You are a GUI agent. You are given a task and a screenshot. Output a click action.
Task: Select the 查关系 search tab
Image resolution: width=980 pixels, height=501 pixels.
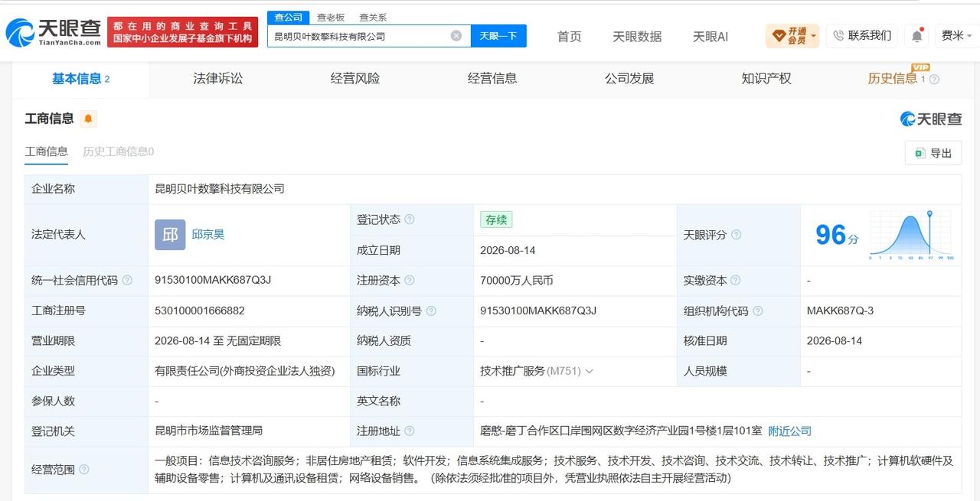pyautogui.click(x=373, y=17)
